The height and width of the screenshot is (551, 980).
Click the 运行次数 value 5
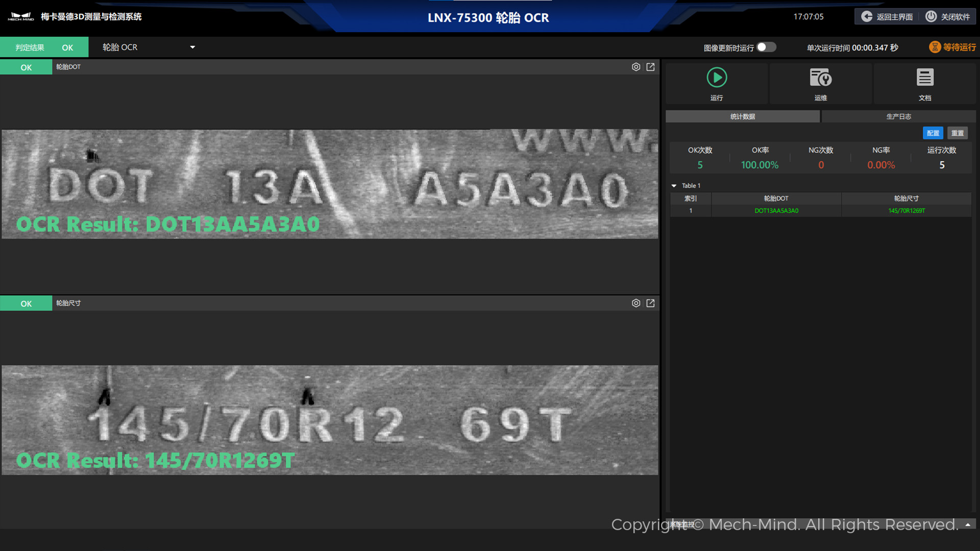pos(942,165)
